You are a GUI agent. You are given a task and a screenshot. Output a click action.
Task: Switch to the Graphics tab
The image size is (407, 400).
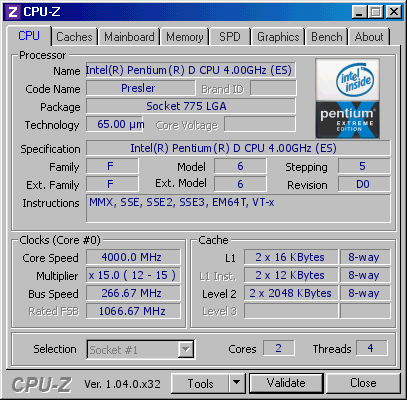click(278, 37)
